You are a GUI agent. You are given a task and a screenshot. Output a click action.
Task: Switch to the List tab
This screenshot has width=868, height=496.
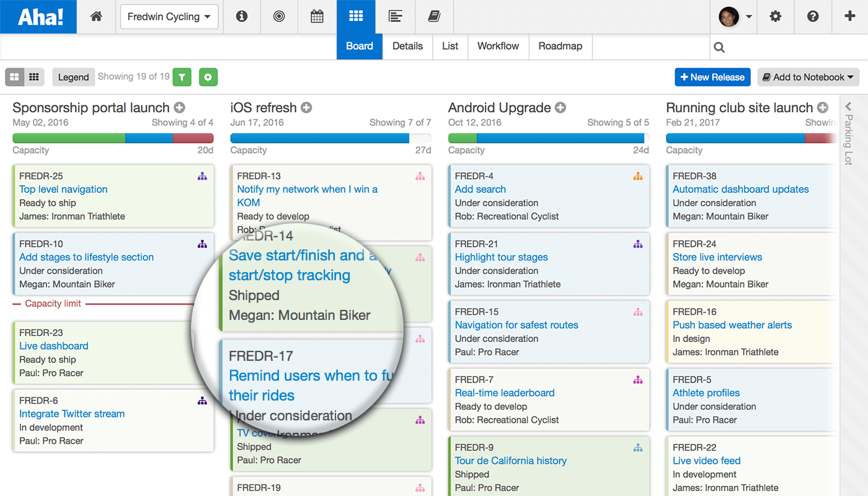click(450, 46)
